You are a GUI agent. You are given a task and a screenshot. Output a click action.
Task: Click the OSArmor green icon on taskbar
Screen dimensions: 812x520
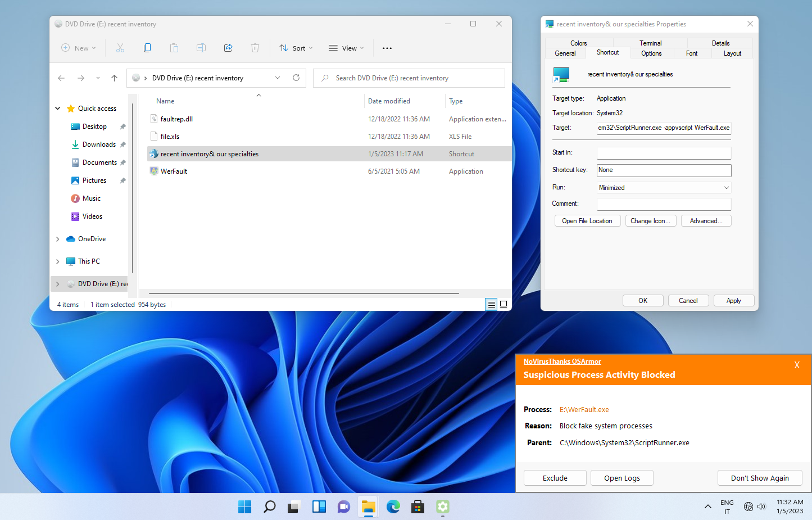coord(443,507)
